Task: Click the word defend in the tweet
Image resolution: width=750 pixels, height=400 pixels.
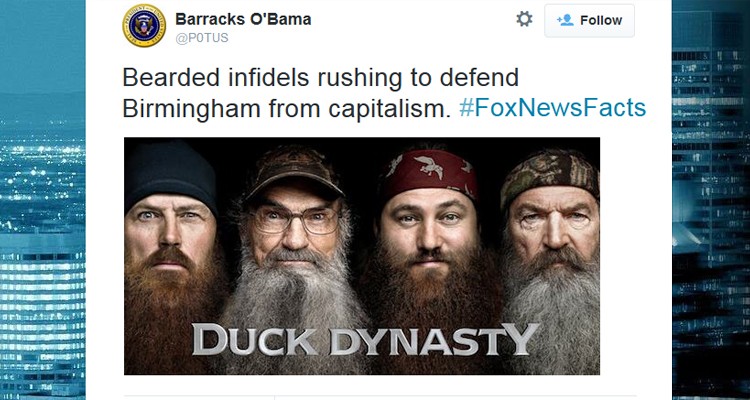Action: click(479, 78)
